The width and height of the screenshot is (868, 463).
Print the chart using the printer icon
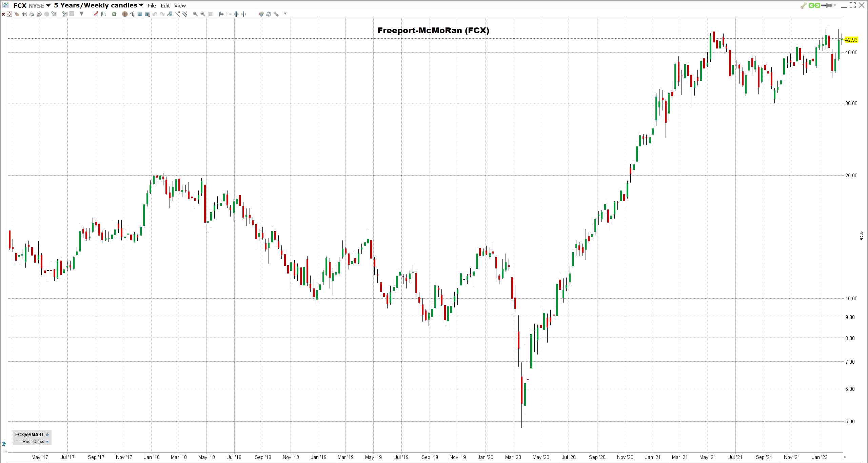pyautogui.click(x=32, y=14)
